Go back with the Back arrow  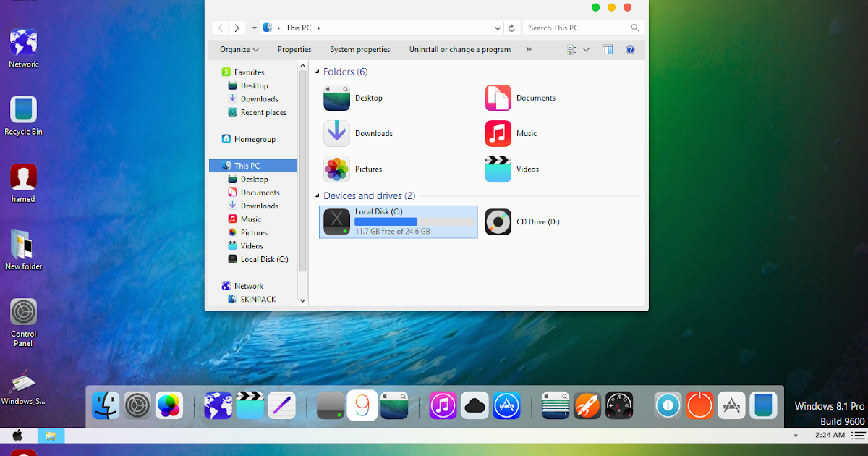pyautogui.click(x=221, y=28)
